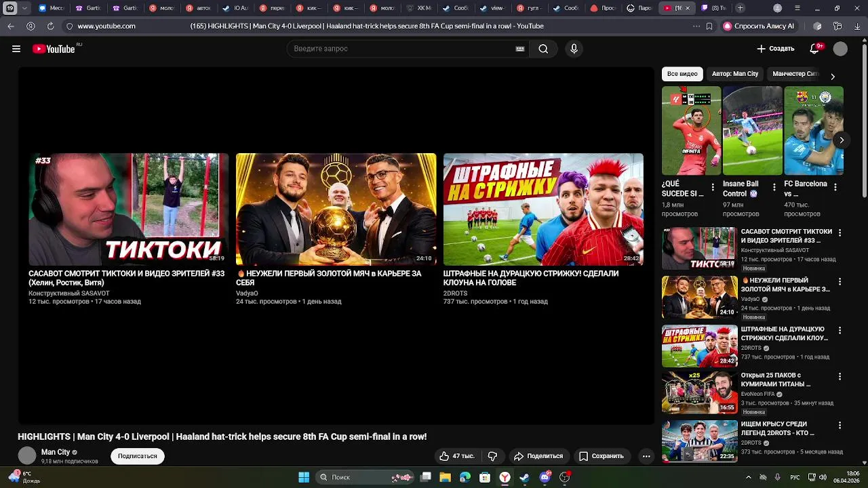Switch to the first Gartic browser tab
Image resolution: width=868 pixels, height=488 pixels.
pyautogui.click(x=87, y=8)
